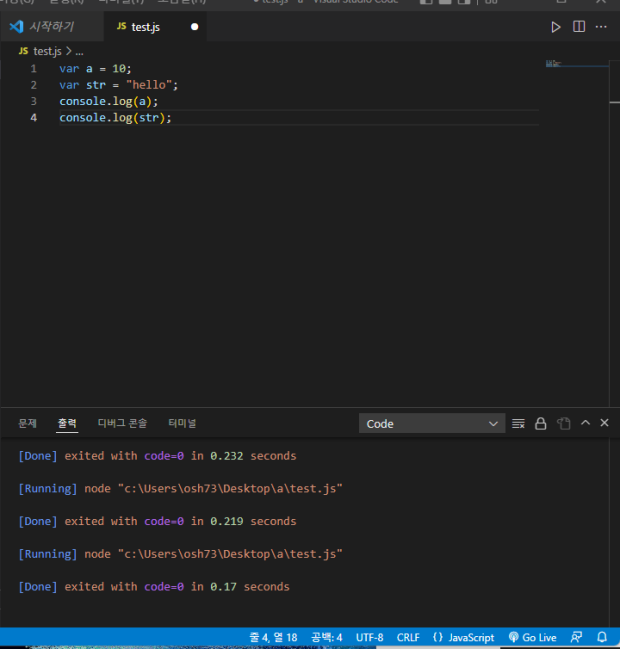620x649 pixels.
Task: Switch to the 시작하기 tab
Action: coord(52,27)
